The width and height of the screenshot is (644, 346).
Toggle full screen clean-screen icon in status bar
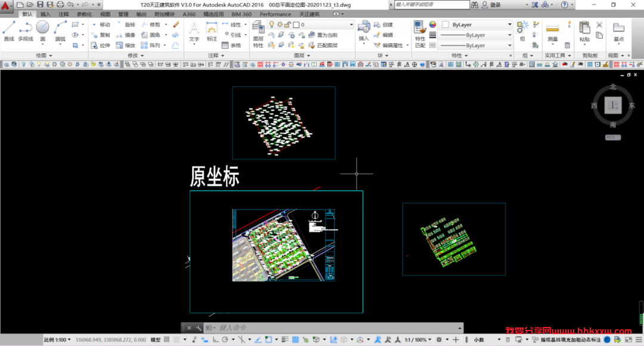tap(628, 339)
